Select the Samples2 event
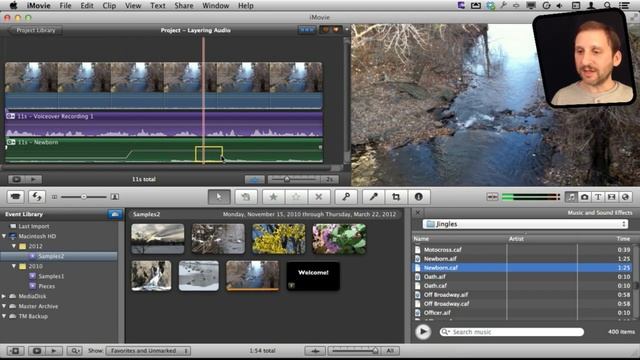 tap(59, 256)
